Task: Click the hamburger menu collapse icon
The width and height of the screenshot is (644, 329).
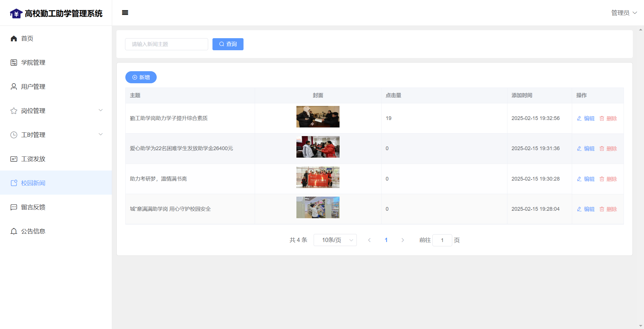Action: click(125, 13)
